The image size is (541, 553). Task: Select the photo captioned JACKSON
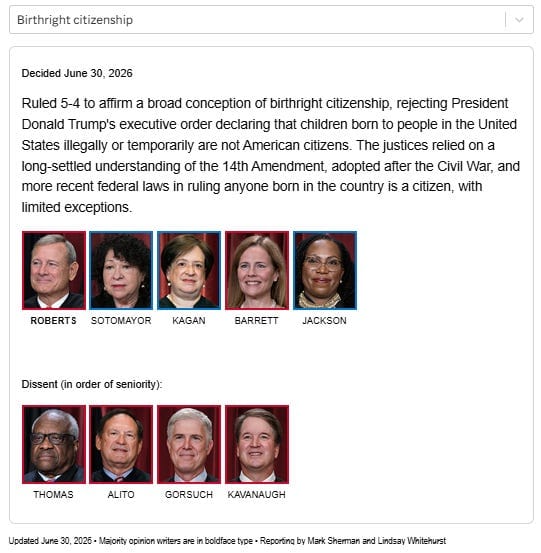click(x=325, y=271)
